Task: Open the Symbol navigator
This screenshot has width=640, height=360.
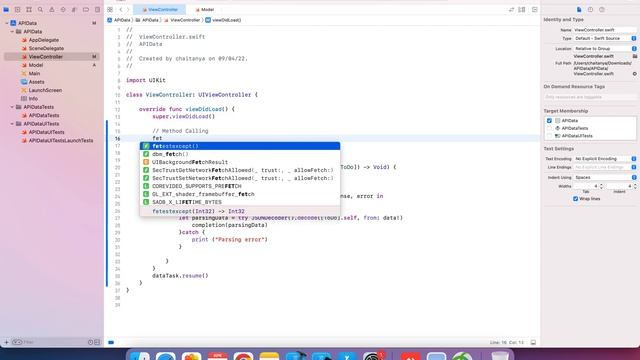Action: coord(29,9)
